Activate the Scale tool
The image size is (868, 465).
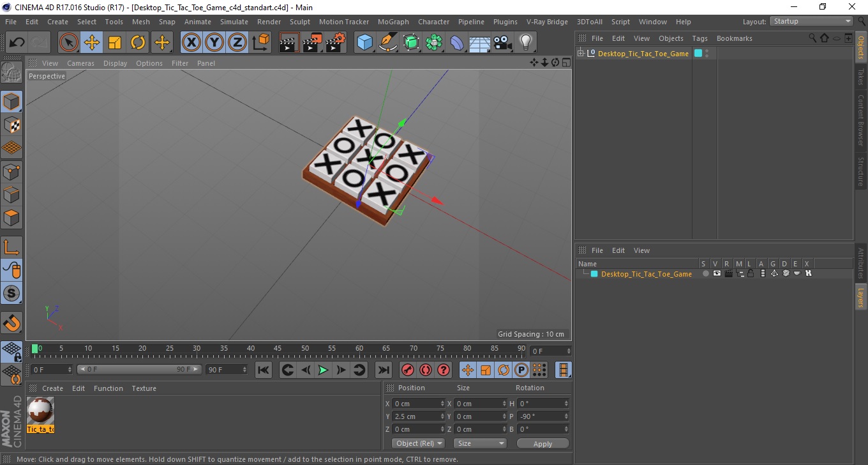click(115, 43)
